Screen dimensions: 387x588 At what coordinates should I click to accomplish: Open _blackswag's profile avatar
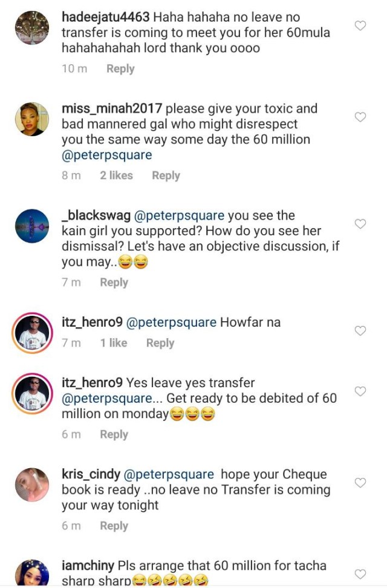(x=31, y=226)
